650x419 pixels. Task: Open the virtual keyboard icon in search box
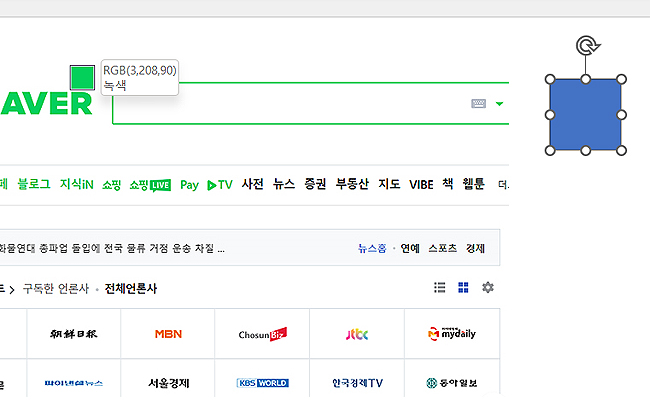pos(478,103)
